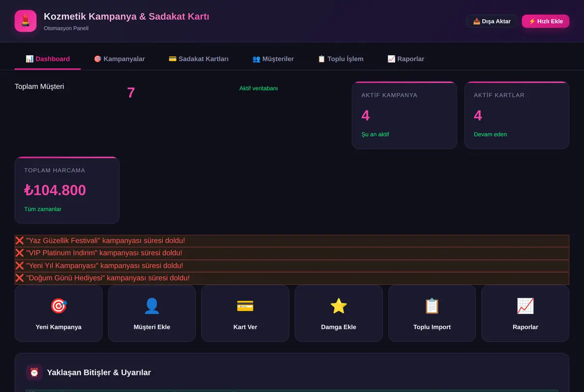Screen dimensions: 584x392
Task: Select the Müşteri Ekle person icon
Action: pyautogui.click(x=152, y=306)
